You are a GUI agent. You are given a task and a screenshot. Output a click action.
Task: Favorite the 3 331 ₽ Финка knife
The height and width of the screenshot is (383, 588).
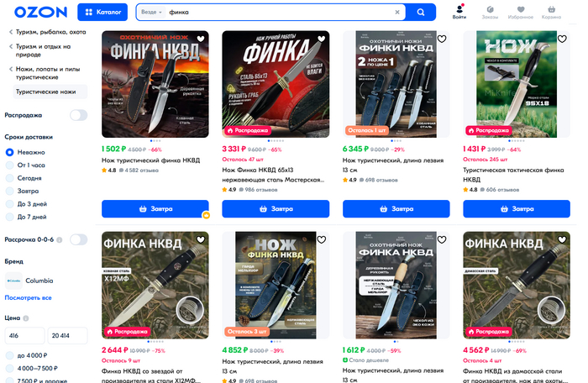point(322,39)
